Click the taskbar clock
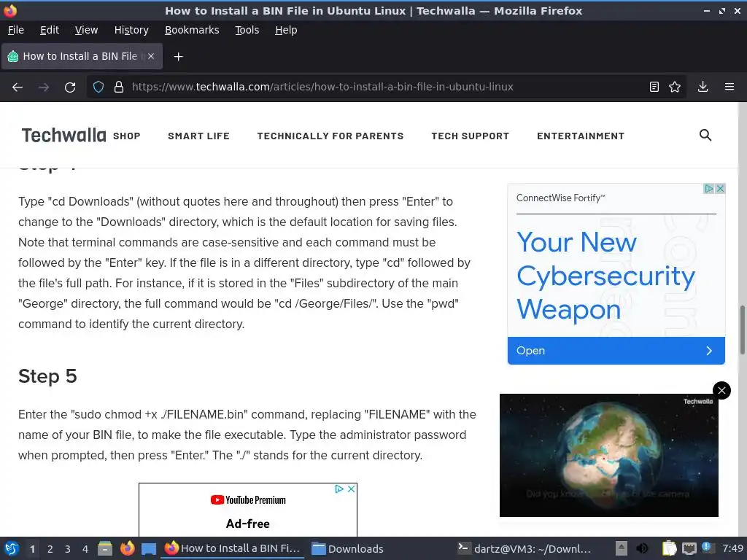This screenshot has height=560, width=747. (x=732, y=548)
